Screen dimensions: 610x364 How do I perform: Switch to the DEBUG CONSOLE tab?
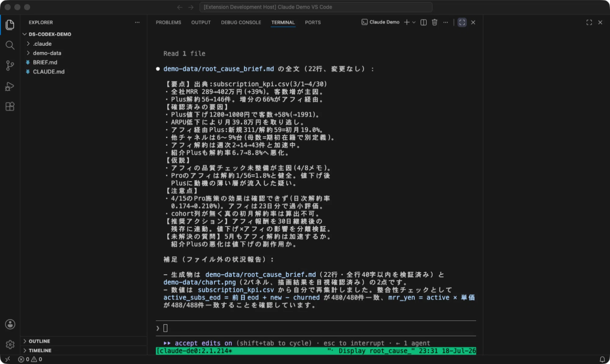coord(241,22)
